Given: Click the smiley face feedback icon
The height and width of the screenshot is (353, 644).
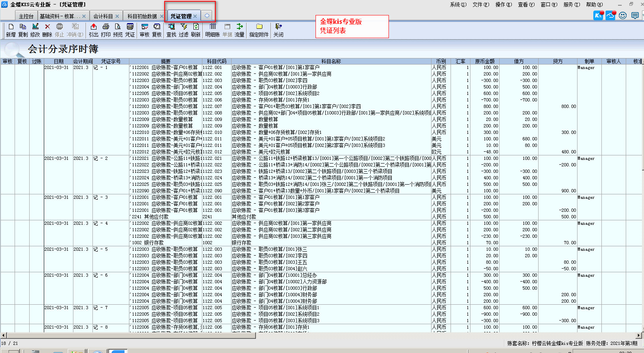Looking at the screenshot, I should coord(623,15).
